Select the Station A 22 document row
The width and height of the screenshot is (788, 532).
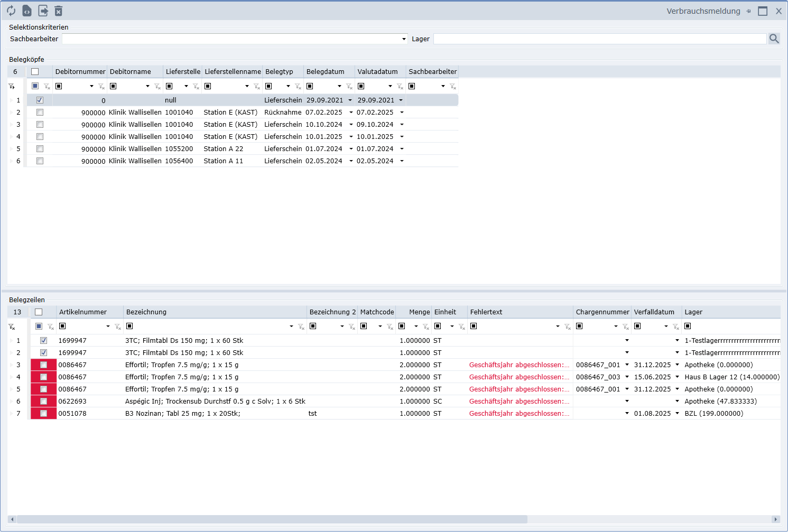point(223,149)
